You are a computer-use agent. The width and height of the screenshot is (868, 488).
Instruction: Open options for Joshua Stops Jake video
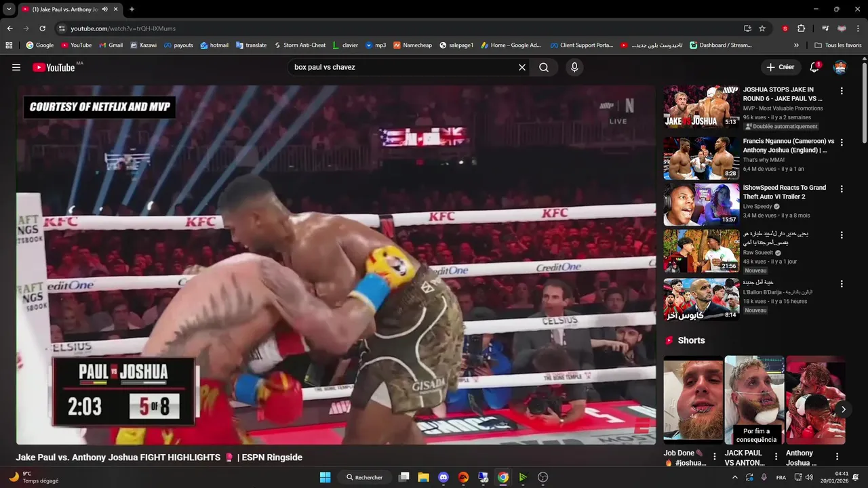click(842, 91)
